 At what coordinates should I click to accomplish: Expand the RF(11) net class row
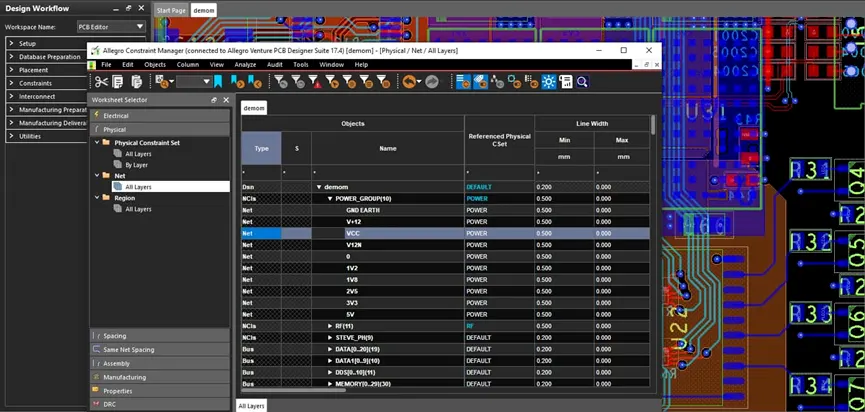click(x=330, y=326)
